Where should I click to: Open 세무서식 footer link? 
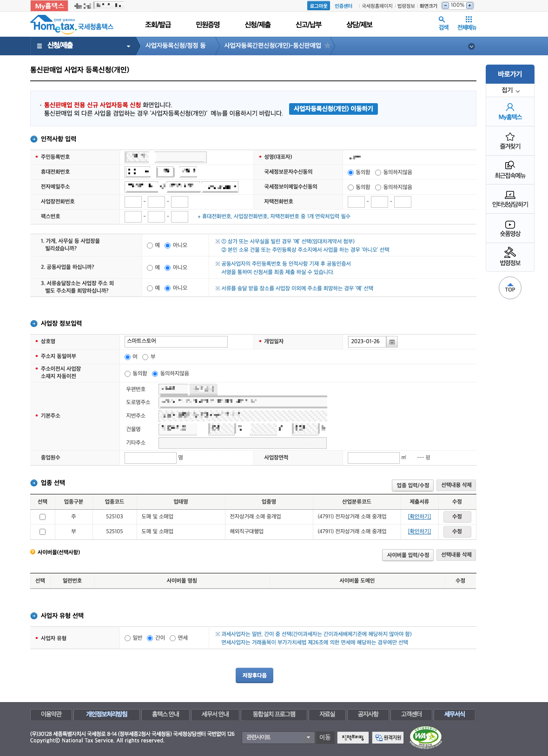(x=454, y=714)
